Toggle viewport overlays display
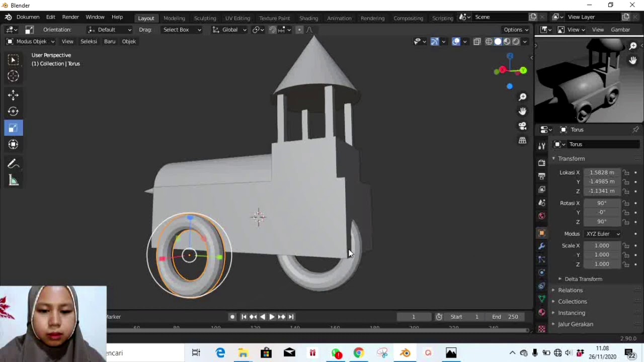The height and width of the screenshot is (362, 644). (456, 42)
